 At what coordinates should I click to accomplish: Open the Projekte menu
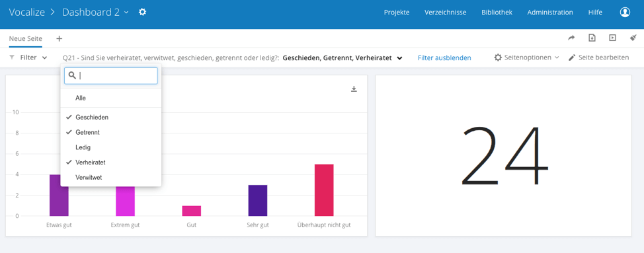[397, 13]
